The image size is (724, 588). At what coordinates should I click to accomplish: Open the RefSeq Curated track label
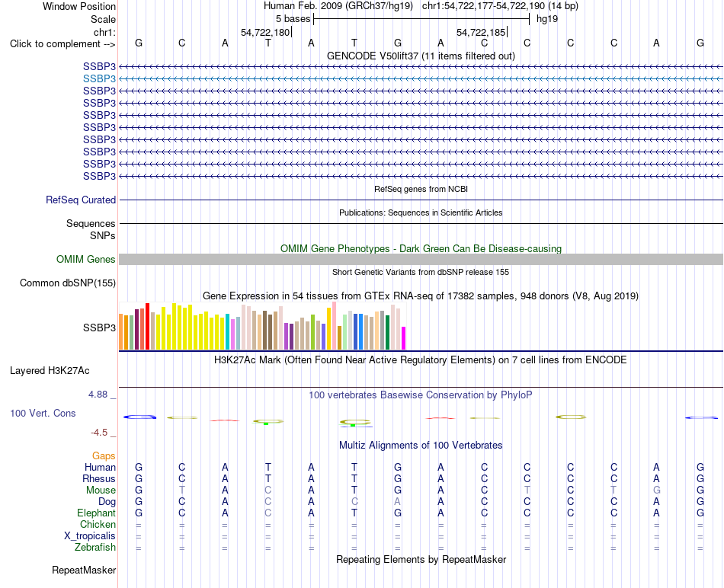(x=81, y=200)
